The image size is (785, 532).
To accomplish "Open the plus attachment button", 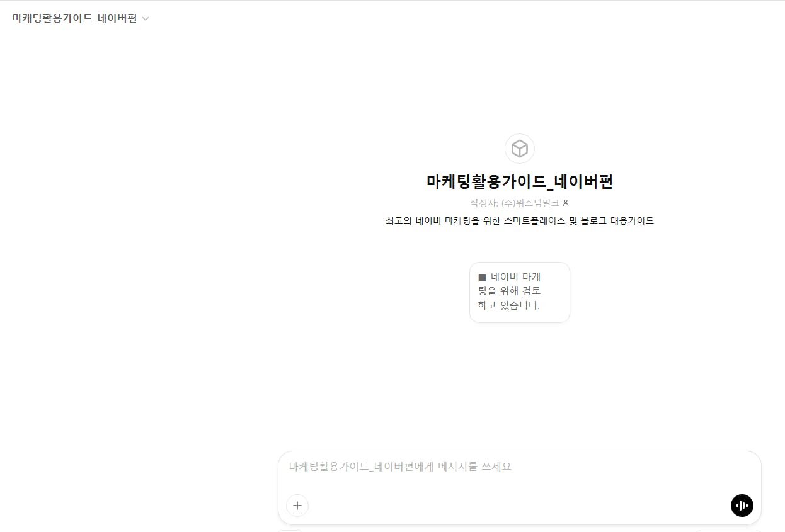I will pyautogui.click(x=297, y=505).
